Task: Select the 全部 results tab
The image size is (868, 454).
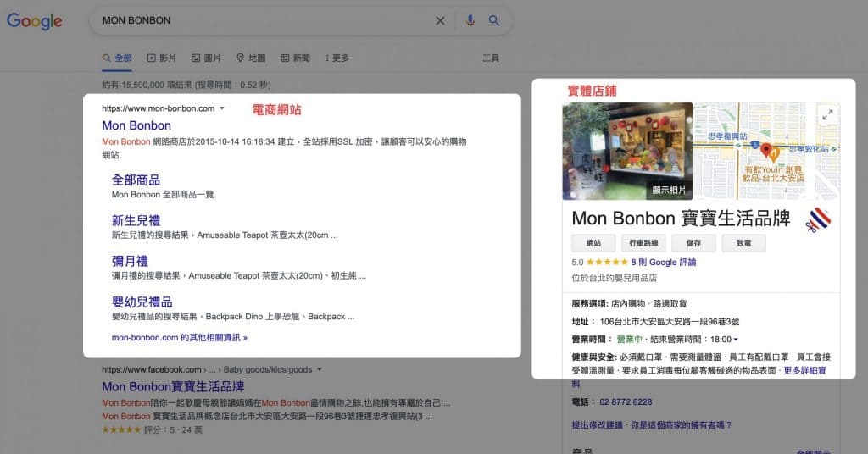Action: coord(117,58)
